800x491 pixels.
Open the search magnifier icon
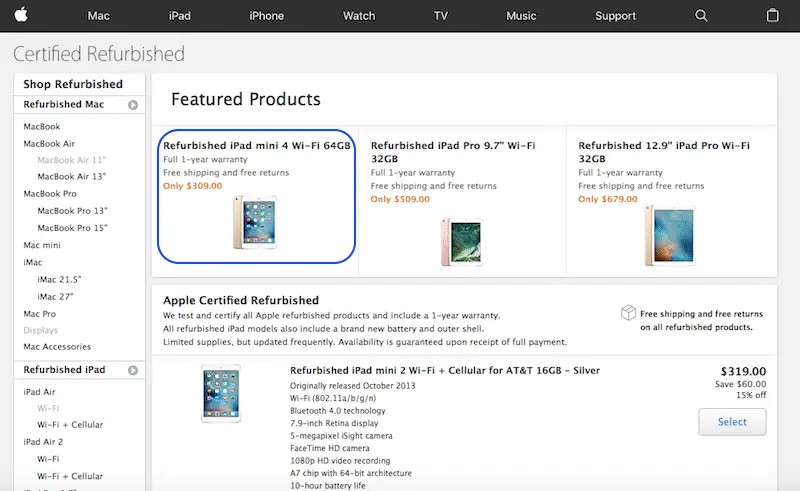pos(701,16)
